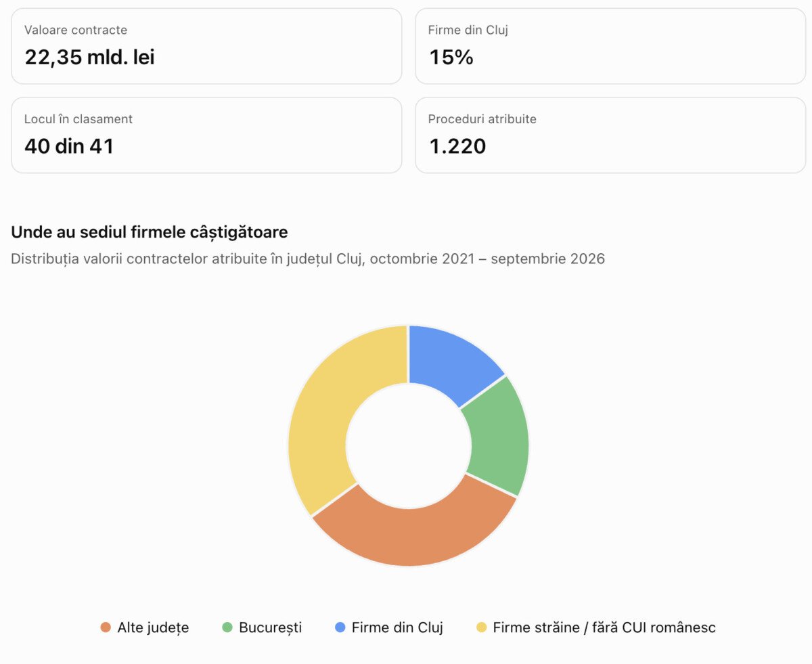Image resolution: width=812 pixels, height=664 pixels.
Task: Click the subtitle Distribuția valorii contractelor atribuite
Action: 308,259
